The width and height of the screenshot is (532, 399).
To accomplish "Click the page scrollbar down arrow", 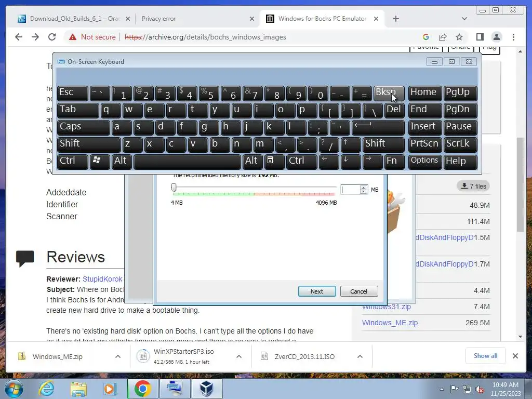I will (520, 337).
